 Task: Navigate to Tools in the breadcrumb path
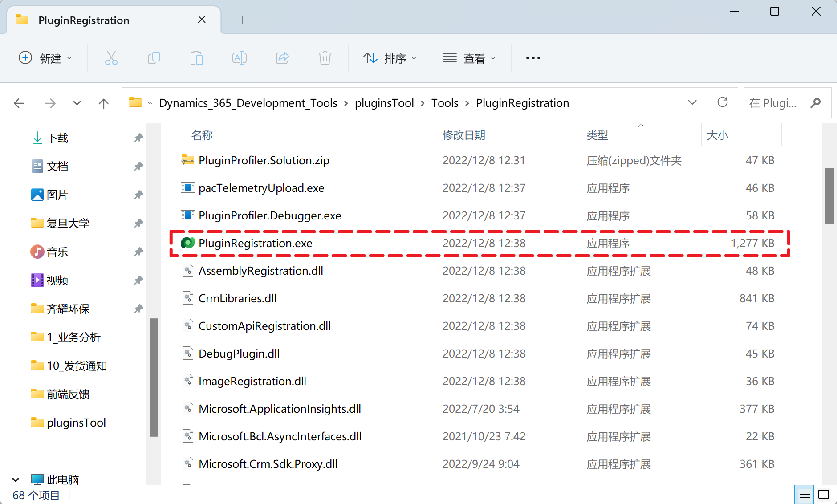point(444,103)
